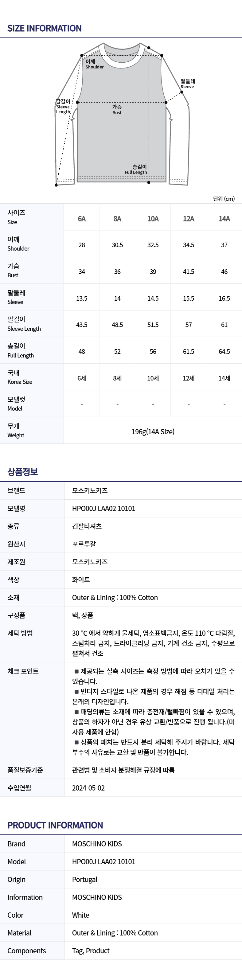Viewport: 242px width, 980px height.
Task: Select the Portugal origin value
Action: 84,879
